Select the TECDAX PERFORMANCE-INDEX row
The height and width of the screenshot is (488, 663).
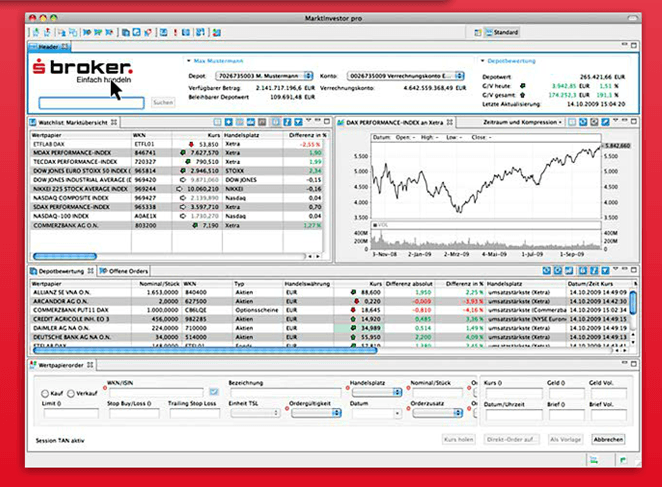[177, 162]
